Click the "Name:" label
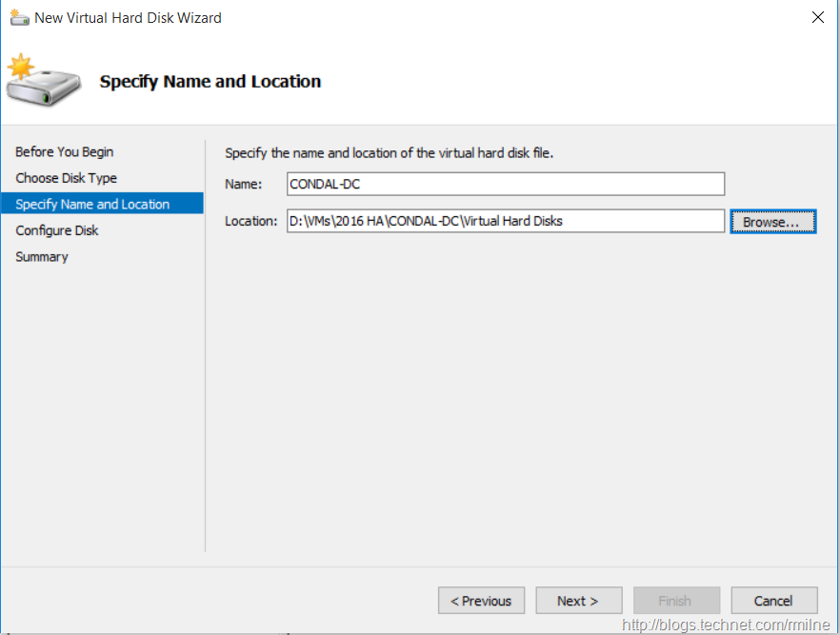Viewport: 840px width, 635px height. (x=243, y=184)
